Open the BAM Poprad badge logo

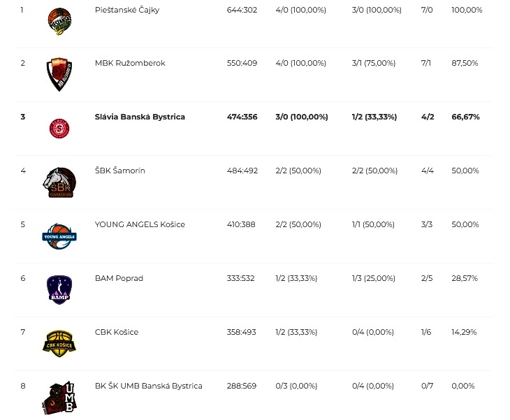coord(59,290)
